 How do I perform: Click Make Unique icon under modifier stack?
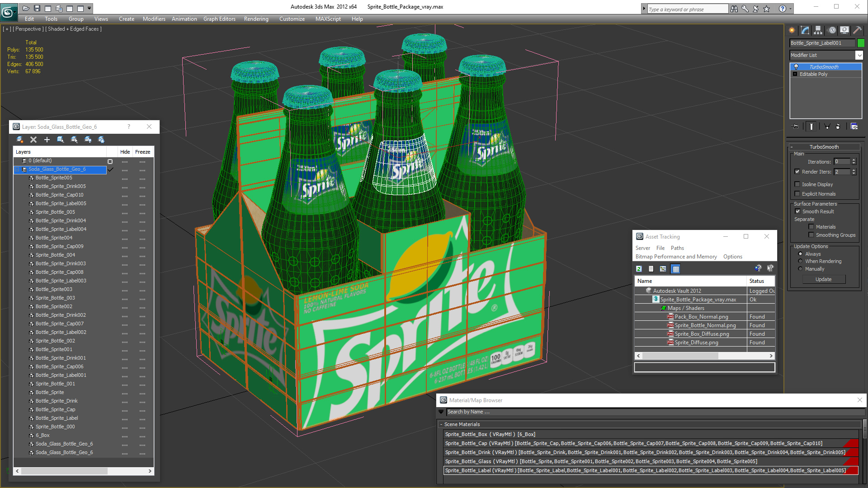pos(827,127)
